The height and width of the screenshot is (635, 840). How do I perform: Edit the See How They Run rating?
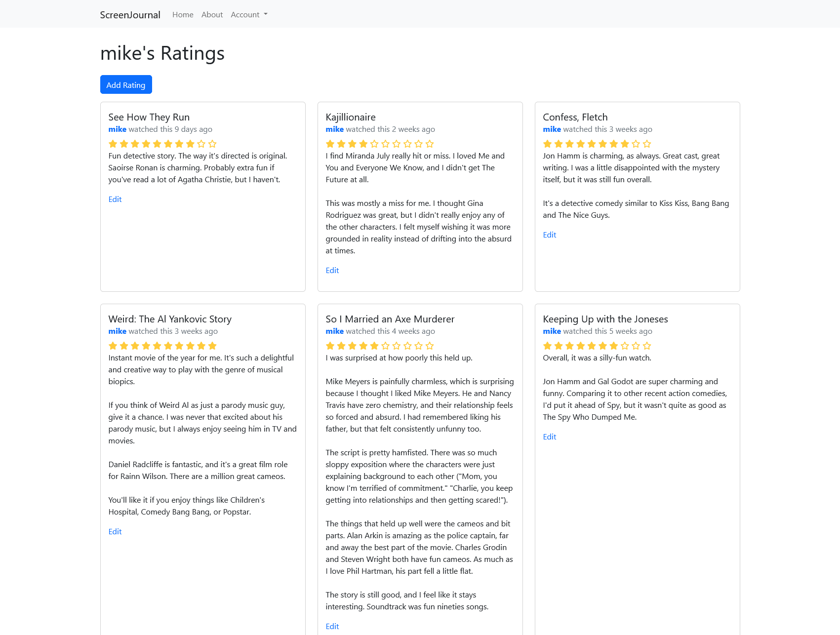(x=115, y=199)
